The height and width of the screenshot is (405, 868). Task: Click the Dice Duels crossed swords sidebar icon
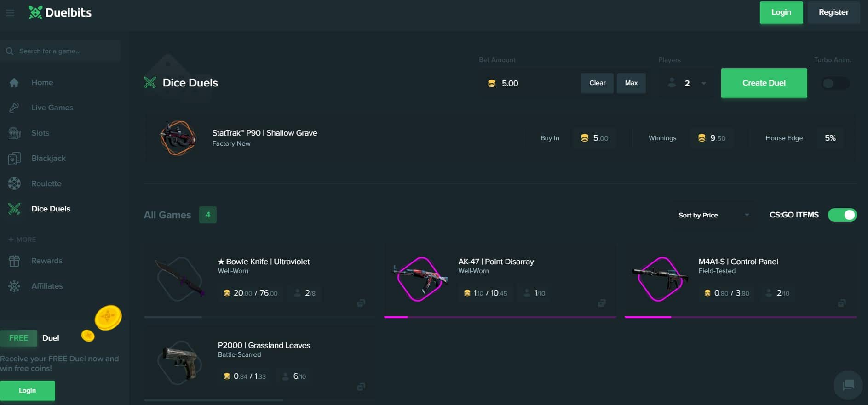point(14,209)
